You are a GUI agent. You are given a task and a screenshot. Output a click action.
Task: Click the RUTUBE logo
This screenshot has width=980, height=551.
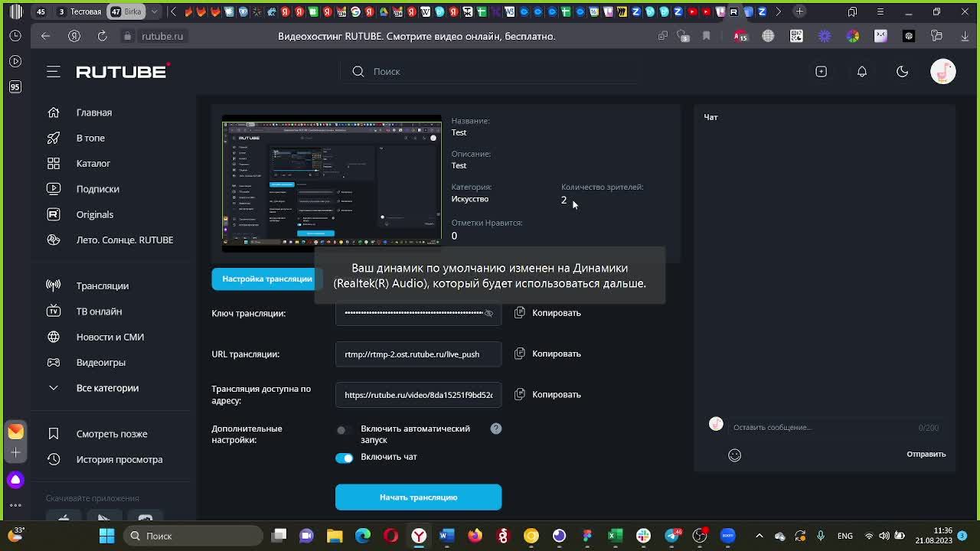122,71
